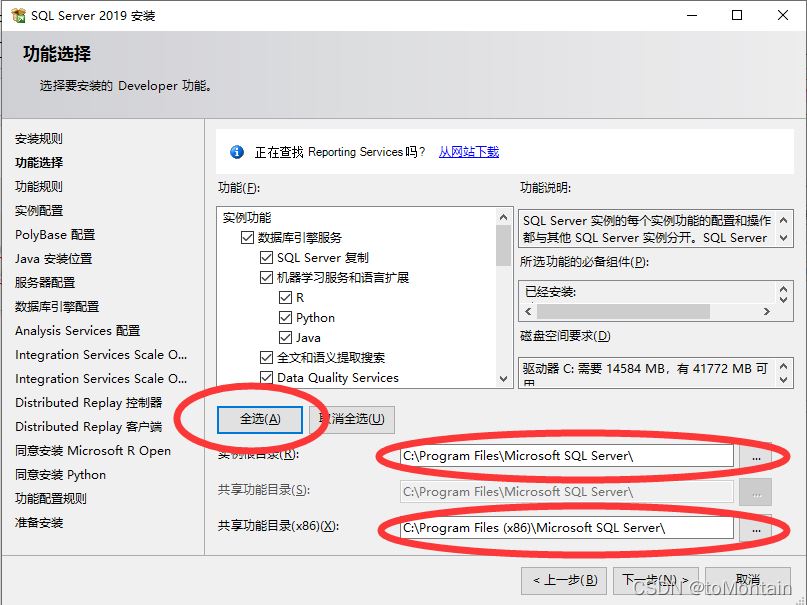Viewport: 807px width, 605px height.
Task: Maximize the SQL Server 2019 setup window
Action: coord(737,15)
